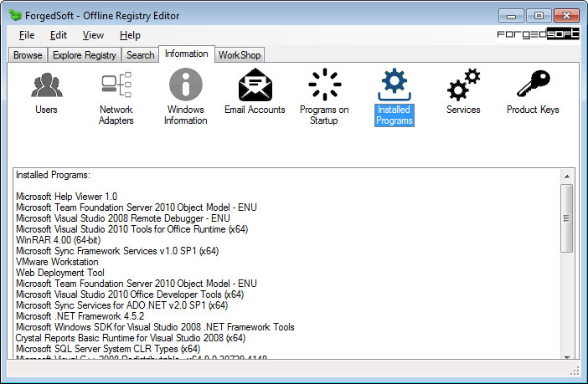This screenshot has height=384, width=588.
Task: Select the Information tab
Action: pyautogui.click(x=187, y=54)
